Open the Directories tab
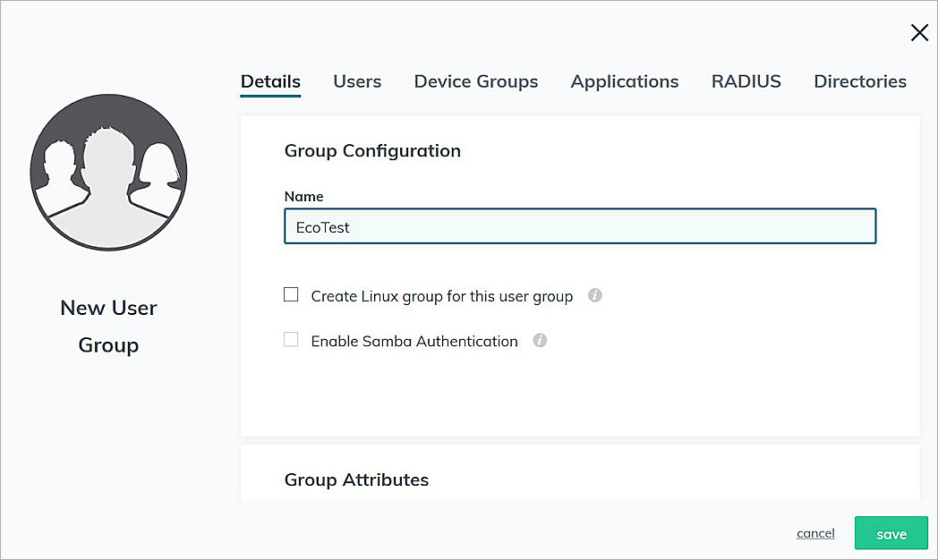Screen dimensions: 938x560 pyautogui.click(x=859, y=81)
